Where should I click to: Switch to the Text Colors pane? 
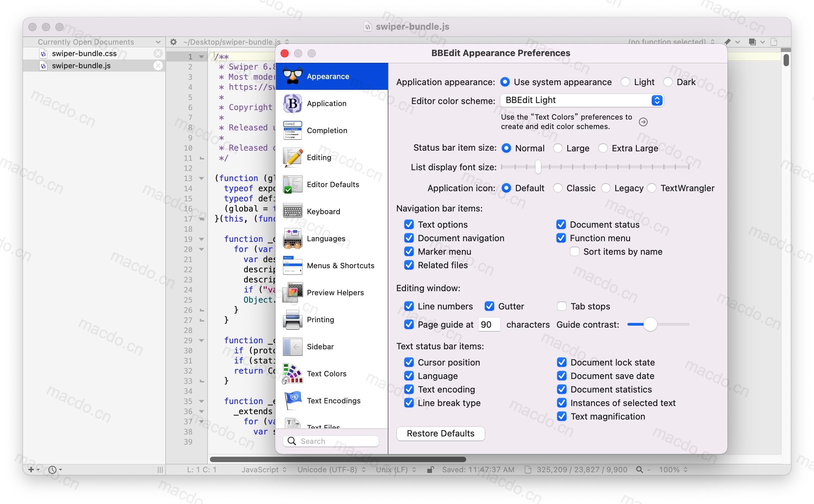pos(332,374)
